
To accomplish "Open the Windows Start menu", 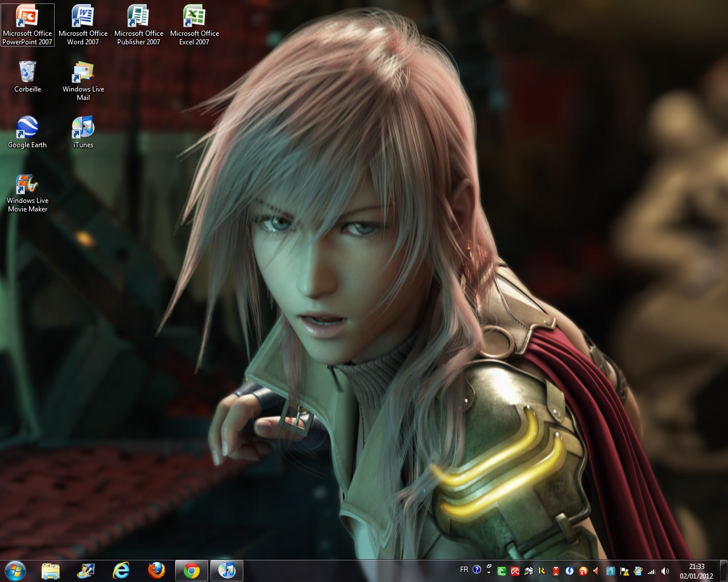I will (x=15, y=570).
